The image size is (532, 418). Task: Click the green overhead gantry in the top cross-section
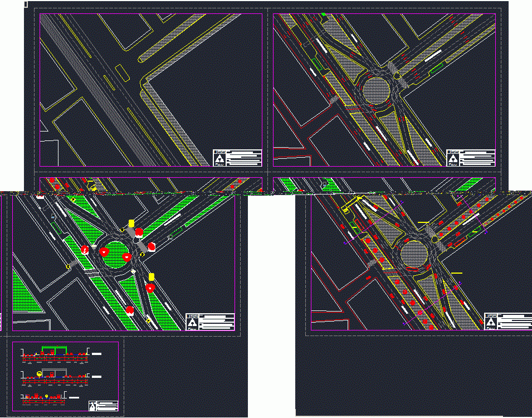pyautogui.click(x=54, y=348)
